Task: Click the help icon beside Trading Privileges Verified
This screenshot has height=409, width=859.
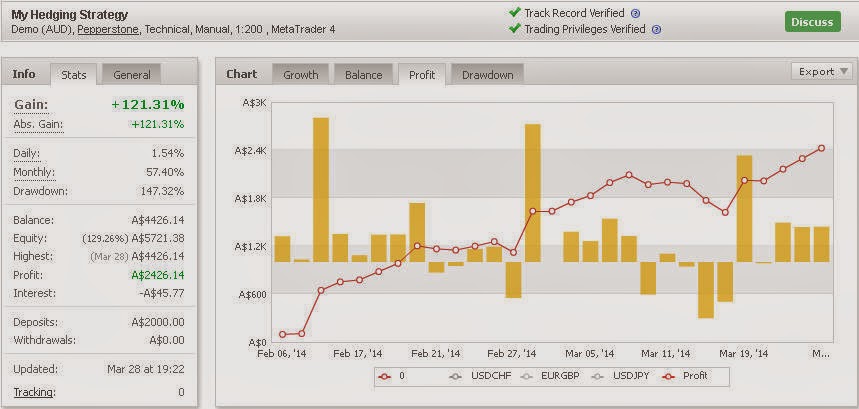Action: coord(656,30)
